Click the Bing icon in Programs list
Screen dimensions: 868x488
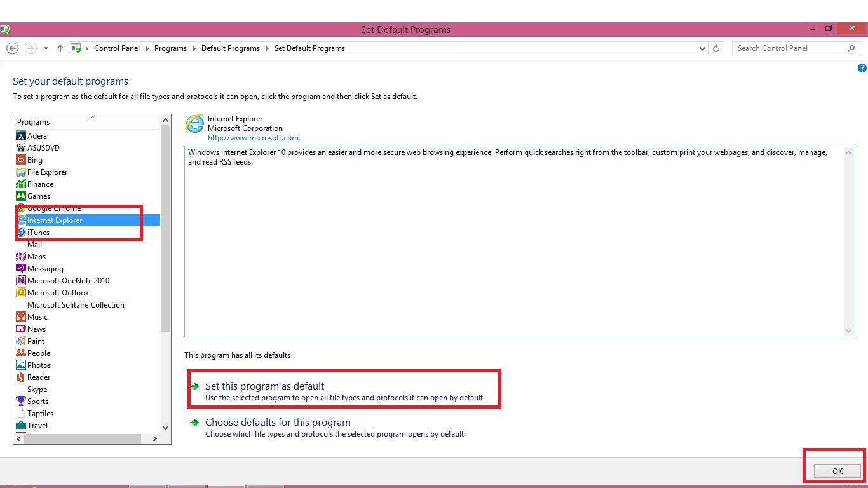(21, 160)
